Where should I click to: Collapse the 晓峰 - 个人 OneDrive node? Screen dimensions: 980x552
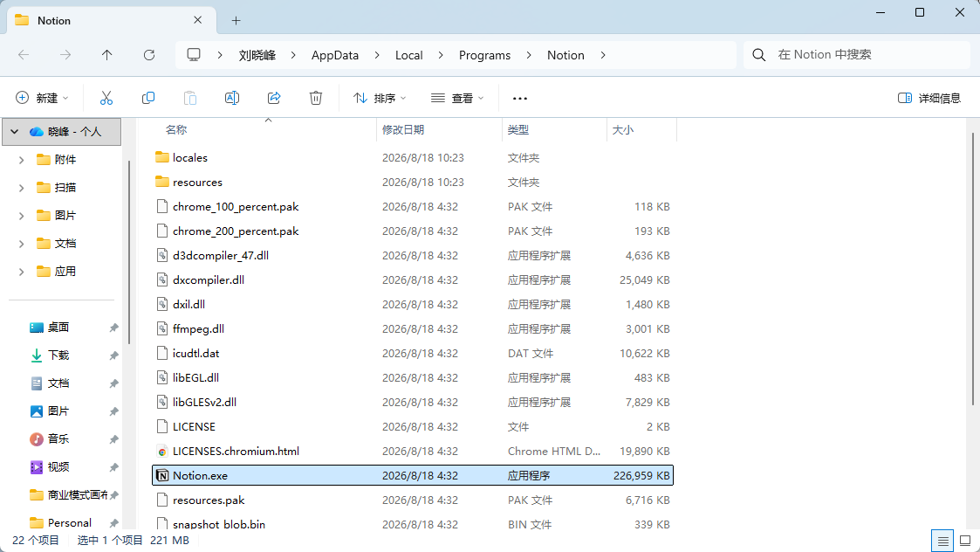tap(14, 131)
